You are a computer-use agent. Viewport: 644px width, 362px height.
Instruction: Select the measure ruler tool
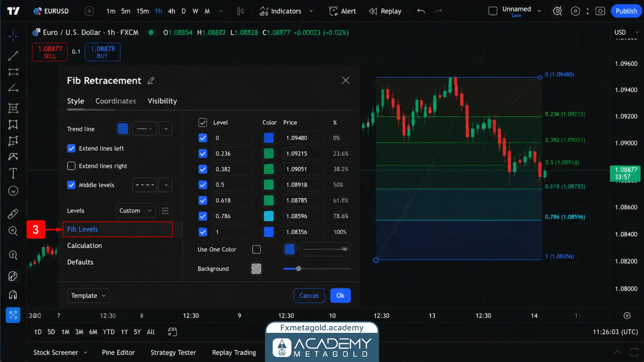[x=13, y=214]
